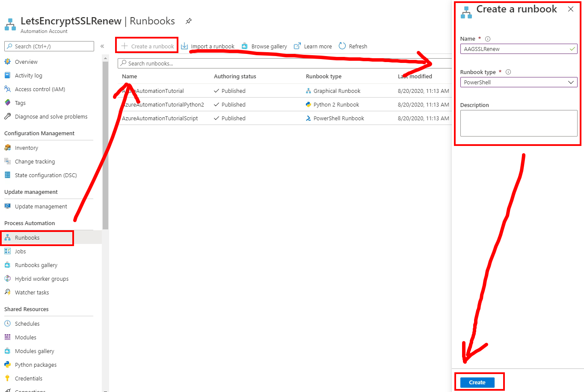
Task: Click the Hybrid worker groups icon
Action: pos(7,279)
